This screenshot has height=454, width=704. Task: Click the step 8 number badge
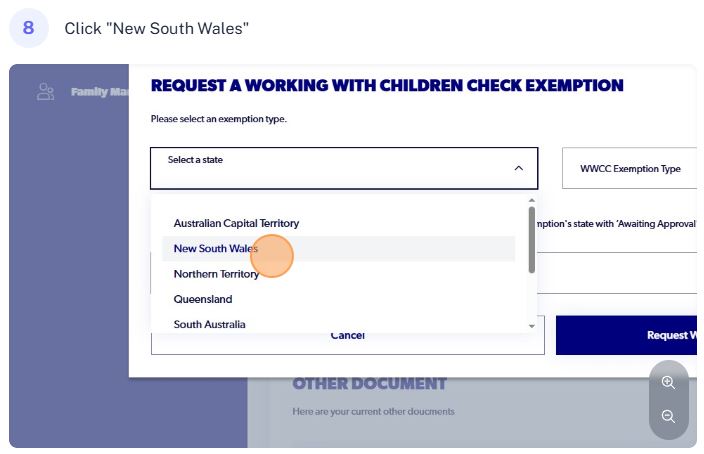[x=28, y=28]
